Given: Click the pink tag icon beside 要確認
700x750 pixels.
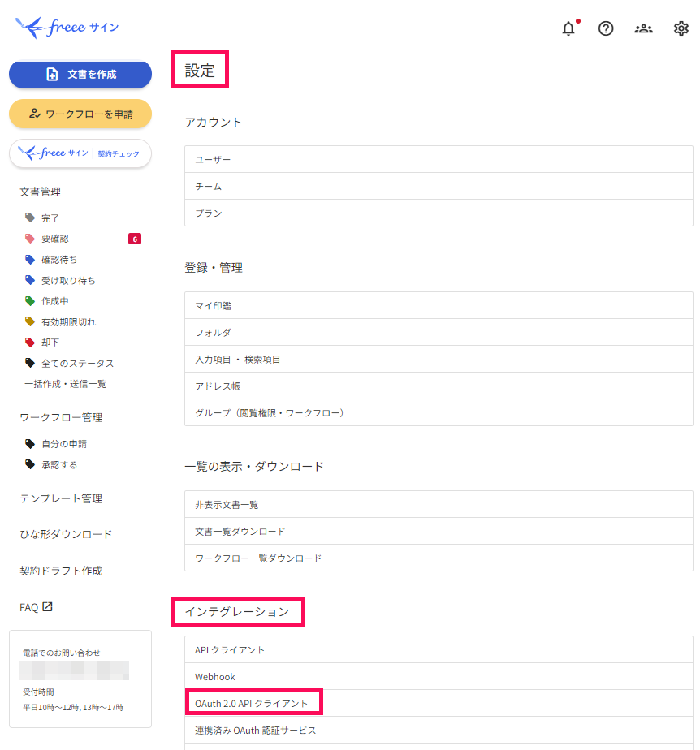Looking at the screenshot, I should 30,238.
